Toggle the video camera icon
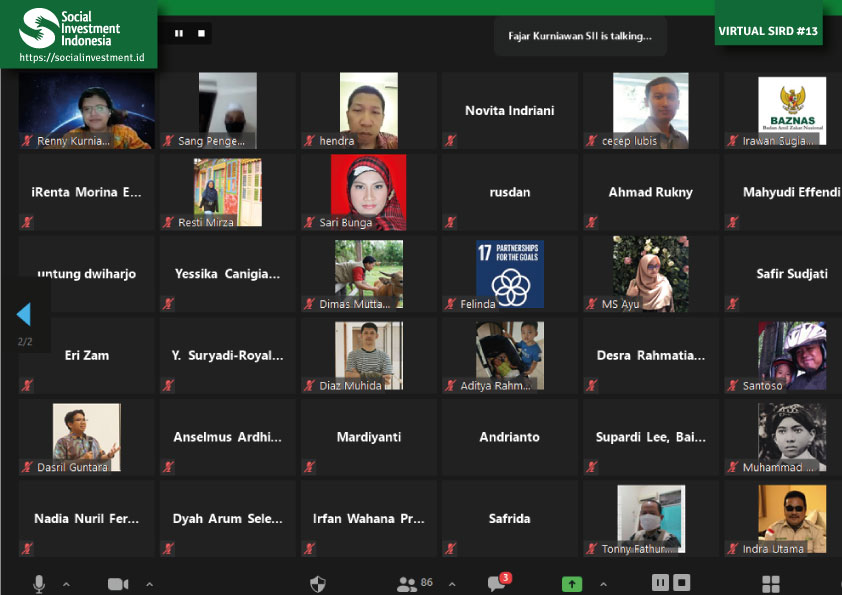 tap(119, 583)
